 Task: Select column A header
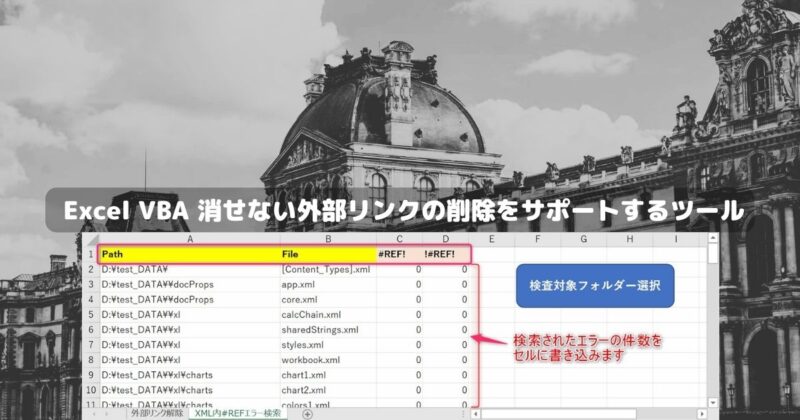[188, 240]
